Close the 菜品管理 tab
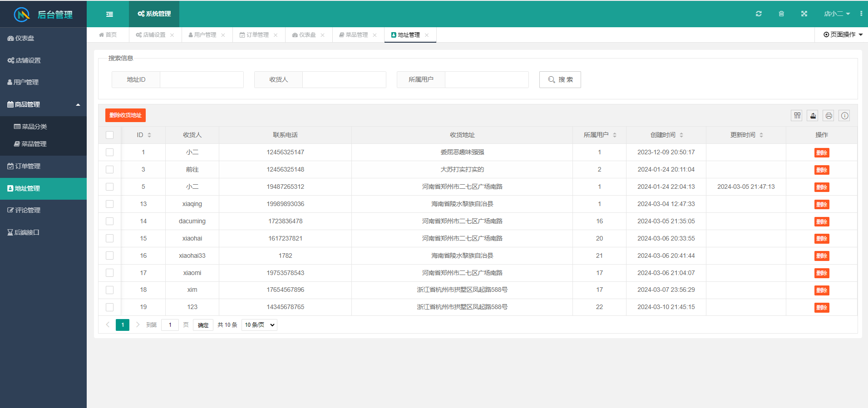 point(375,35)
